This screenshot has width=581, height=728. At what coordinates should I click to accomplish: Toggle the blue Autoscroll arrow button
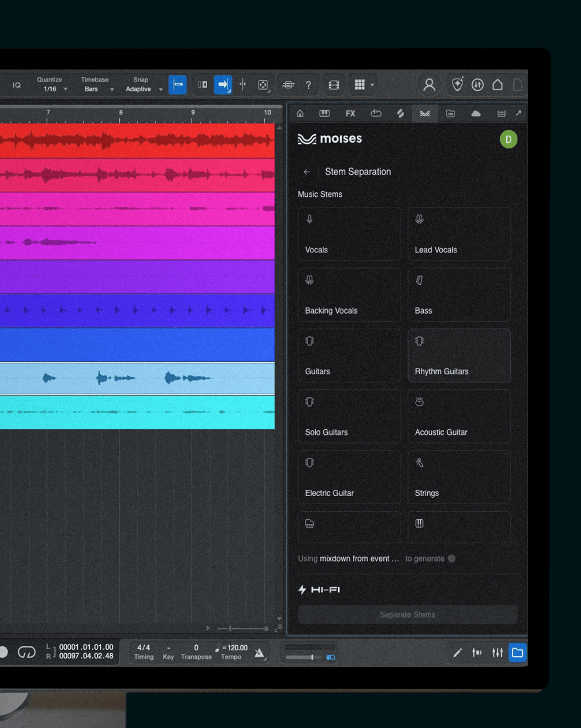click(223, 84)
